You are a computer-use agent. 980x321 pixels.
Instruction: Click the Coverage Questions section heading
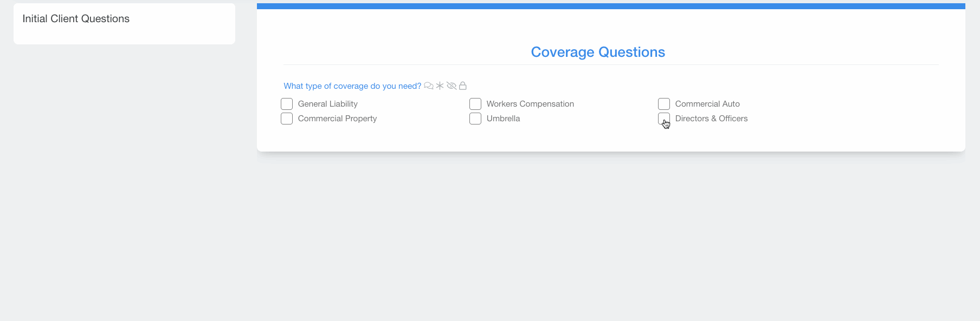pos(598,52)
